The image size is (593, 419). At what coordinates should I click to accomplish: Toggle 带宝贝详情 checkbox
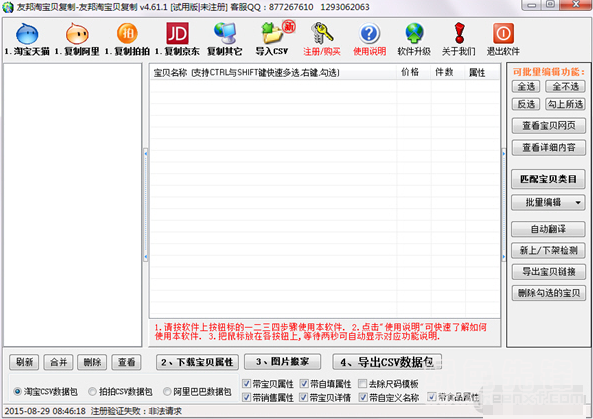click(x=304, y=397)
